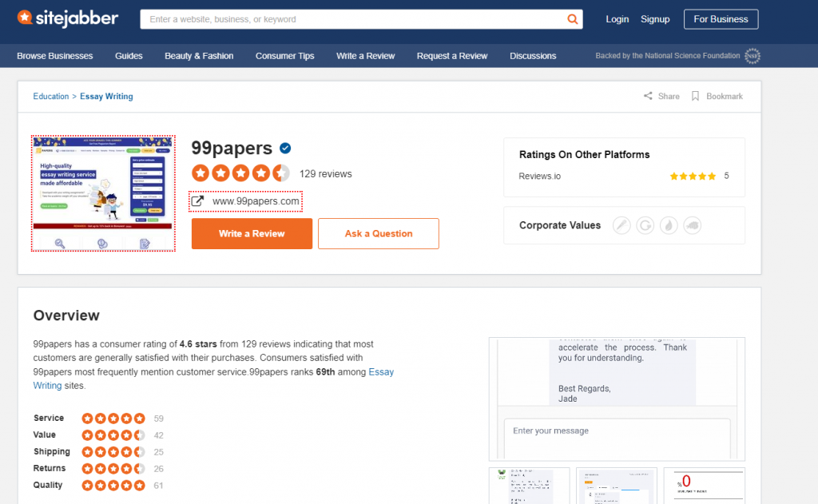Open the 99papers website screenshot thumbnail
Viewport: 818px width, 504px height.
(x=103, y=193)
